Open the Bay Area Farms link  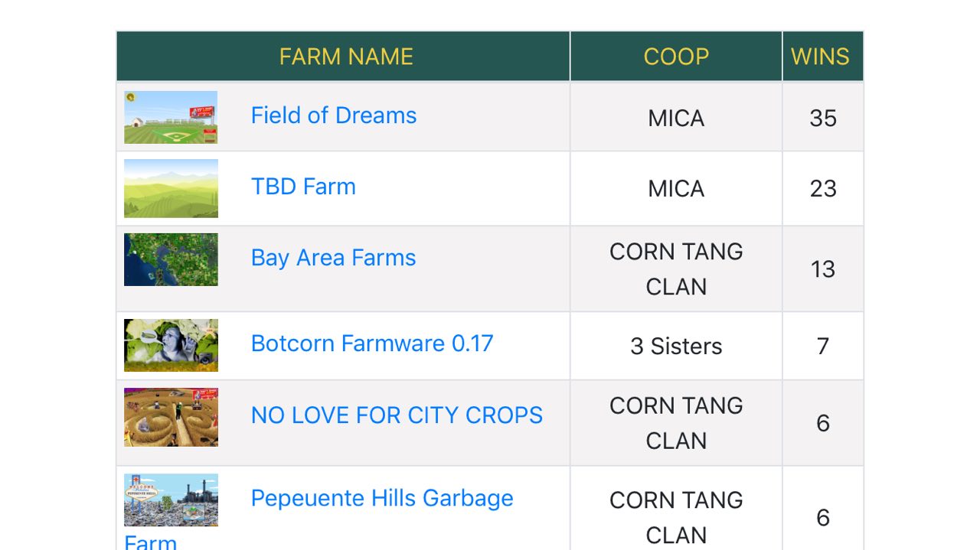point(333,258)
